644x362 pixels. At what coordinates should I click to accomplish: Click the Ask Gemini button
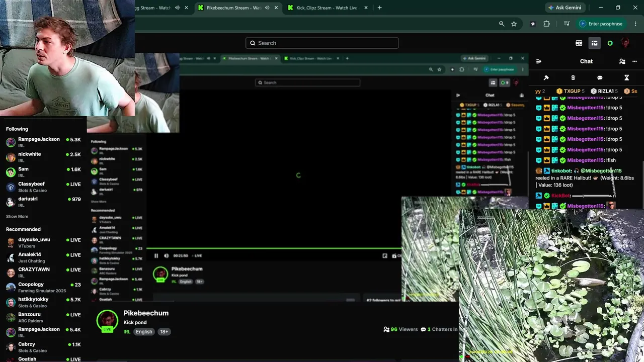pyautogui.click(x=565, y=8)
